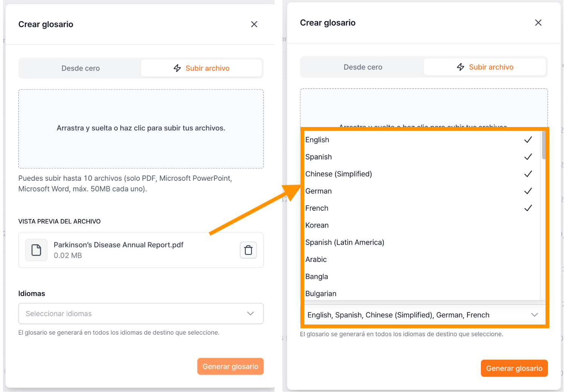This screenshot has height=392, width=564.
Task: Close the left Crear glosario dialog
Action: coord(254,24)
